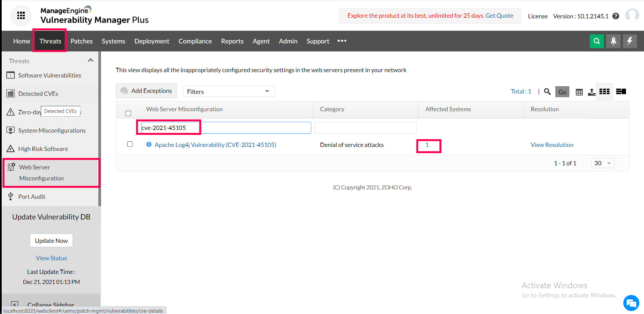This screenshot has height=314, width=644.
Task: Open the help question mark icon
Action: [x=616, y=16]
